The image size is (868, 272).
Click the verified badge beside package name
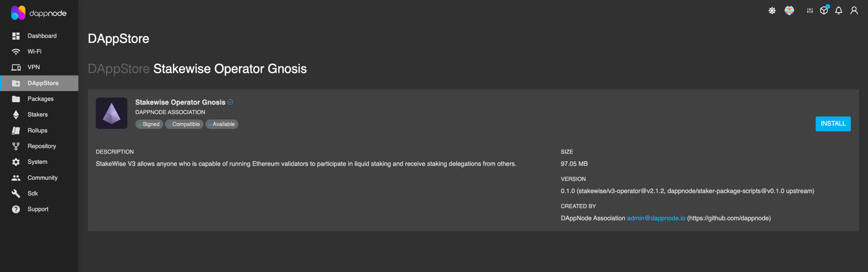pyautogui.click(x=231, y=102)
